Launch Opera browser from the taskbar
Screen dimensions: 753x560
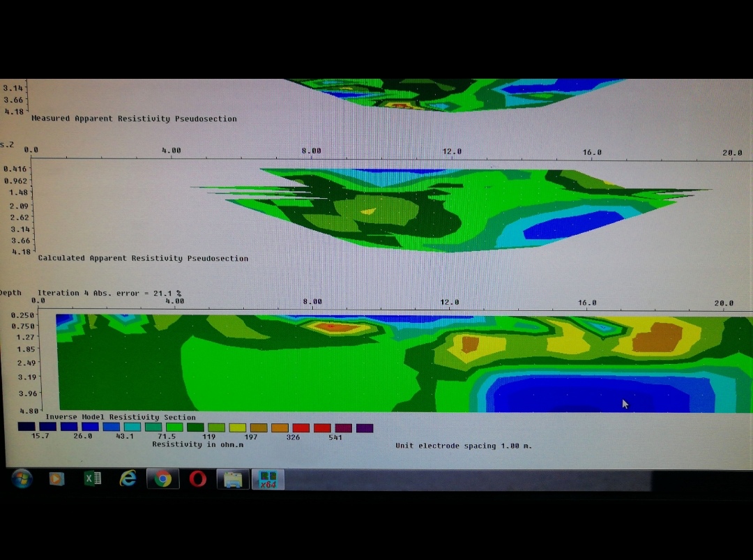click(x=198, y=479)
